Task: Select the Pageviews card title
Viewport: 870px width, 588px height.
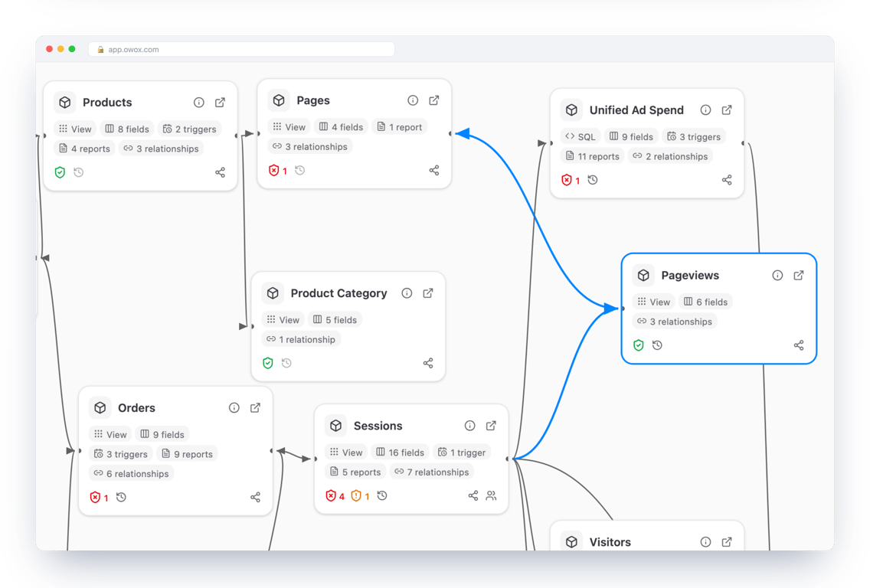Action: (x=690, y=275)
